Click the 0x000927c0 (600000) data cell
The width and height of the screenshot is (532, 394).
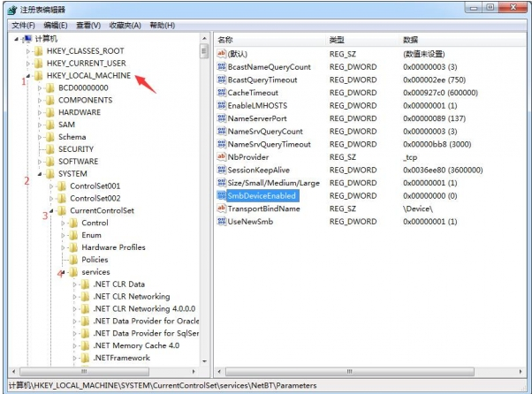pyautogui.click(x=440, y=93)
